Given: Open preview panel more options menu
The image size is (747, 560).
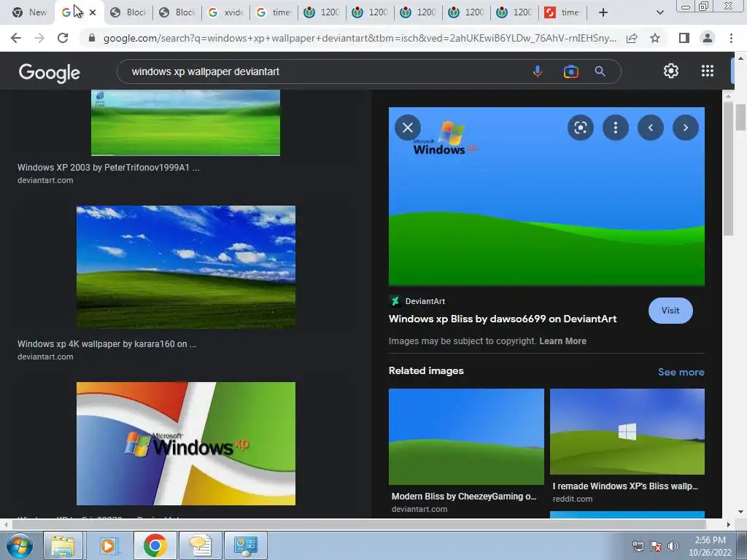Looking at the screenshot, I should pos(616,128).
